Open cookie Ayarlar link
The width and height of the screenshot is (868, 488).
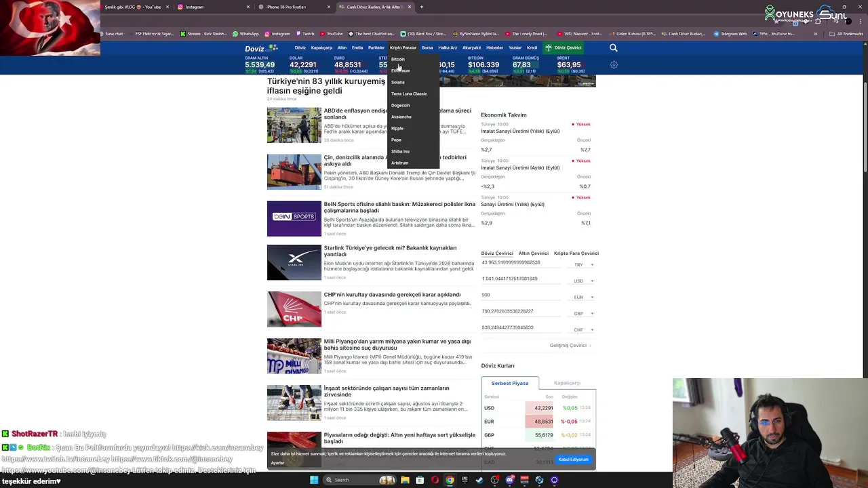coord(278,463)
